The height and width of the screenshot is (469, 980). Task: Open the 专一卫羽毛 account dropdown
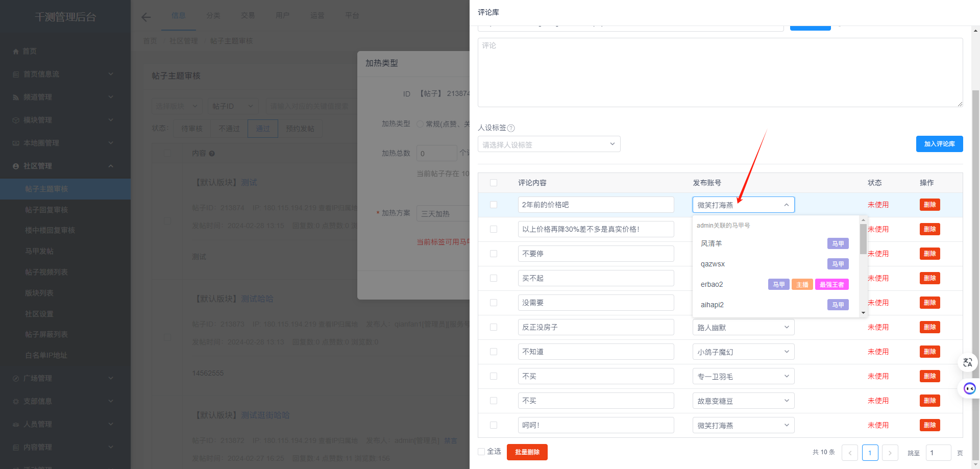pyautogui.click(x=743, y=376)
